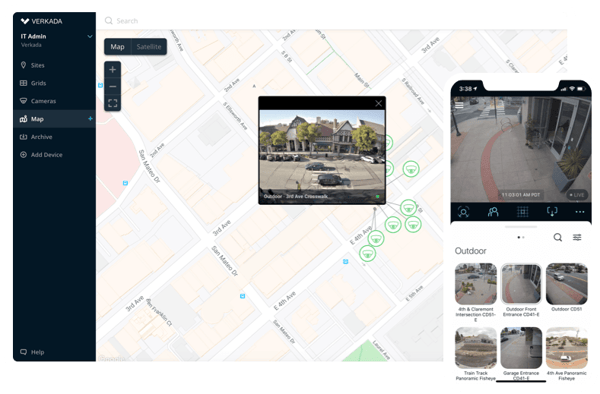Zoom in with the map plus button

(112, 70)
